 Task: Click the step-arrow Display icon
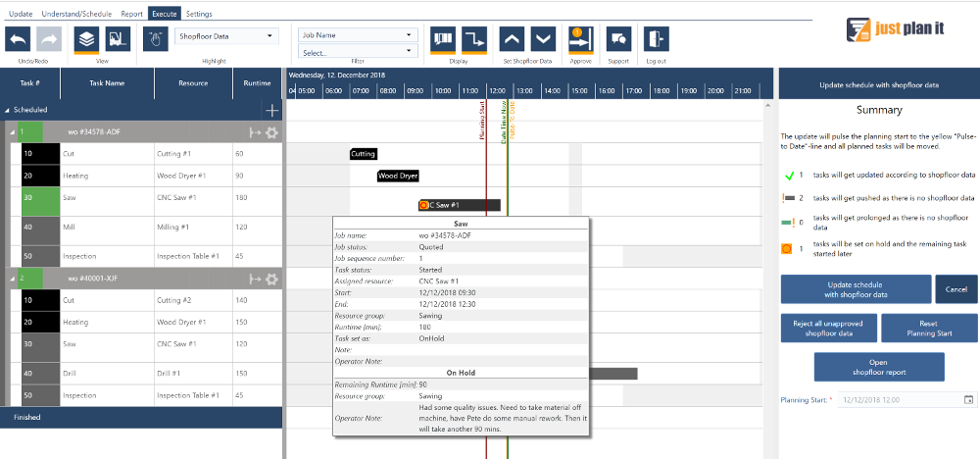474,39
